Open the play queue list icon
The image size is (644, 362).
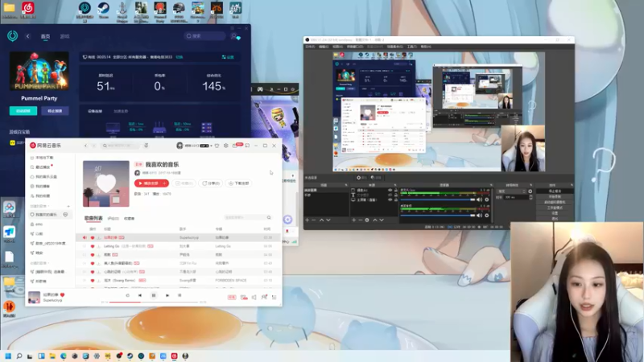(274, 297)
